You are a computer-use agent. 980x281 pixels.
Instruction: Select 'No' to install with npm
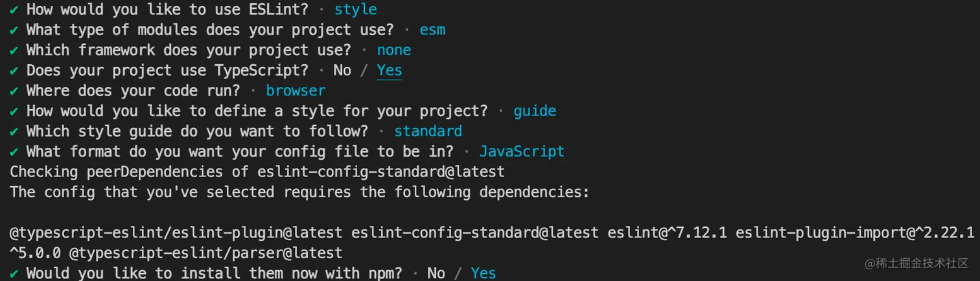436,273
